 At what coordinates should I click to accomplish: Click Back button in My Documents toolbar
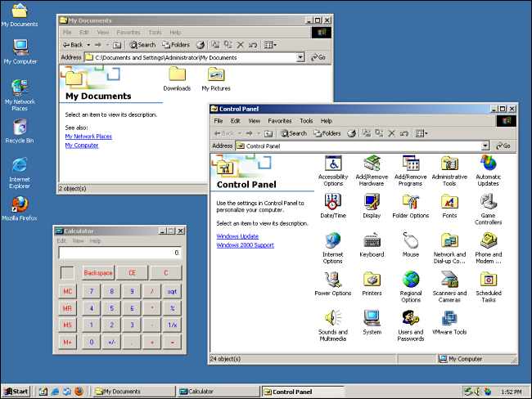(73, 45)
